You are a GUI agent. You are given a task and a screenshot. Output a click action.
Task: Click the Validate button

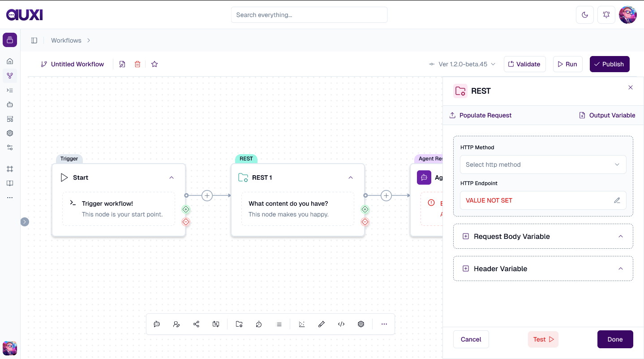click(525, 64)
